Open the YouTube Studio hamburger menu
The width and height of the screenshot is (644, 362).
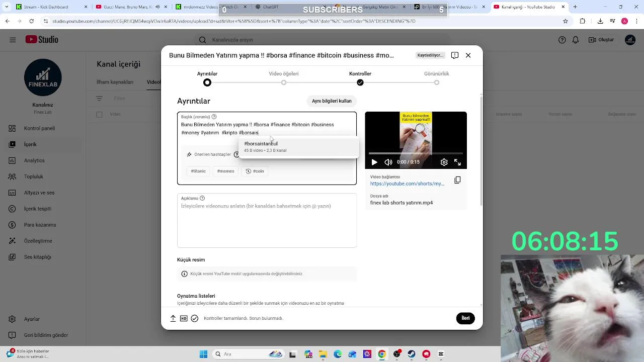(13, 40)
